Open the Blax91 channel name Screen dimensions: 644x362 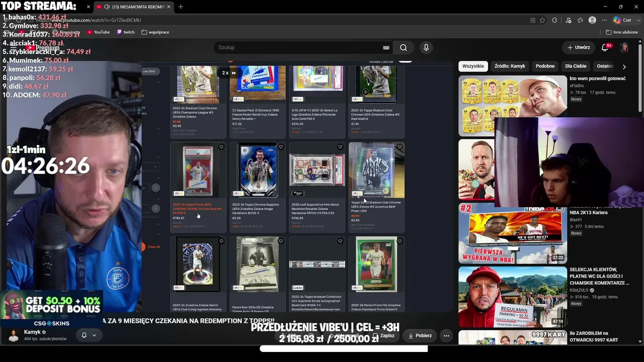[x=576, y=220]
